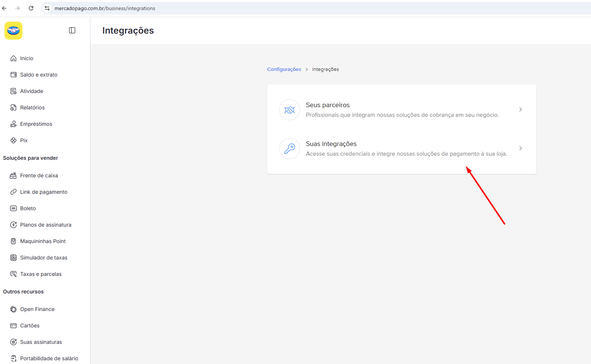Click the star badge icon beside Suas assinaturas
This screenshot has height=364, width=591.
point(13,342)
